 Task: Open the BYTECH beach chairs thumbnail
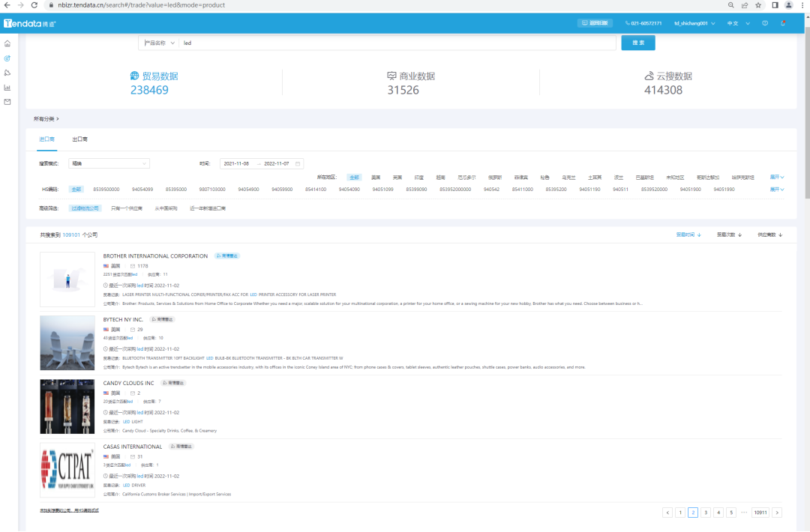pyautogui.click(x=67, y=343)
